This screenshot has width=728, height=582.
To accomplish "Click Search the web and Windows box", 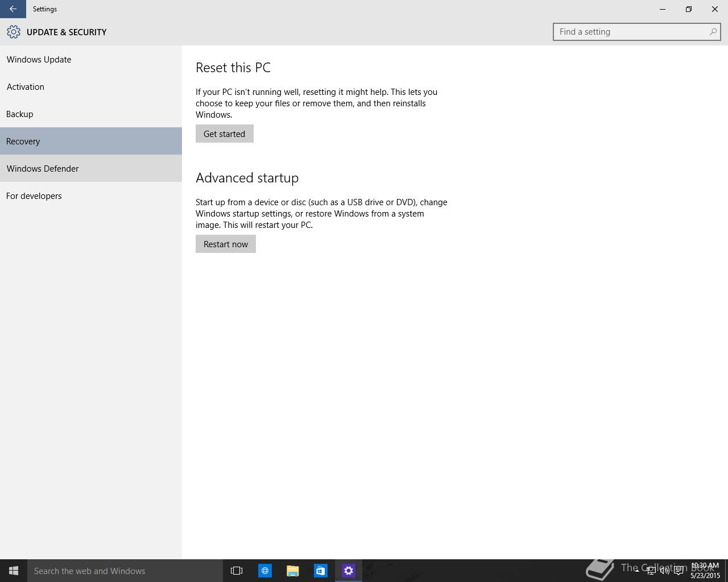I will pos(125,571).
